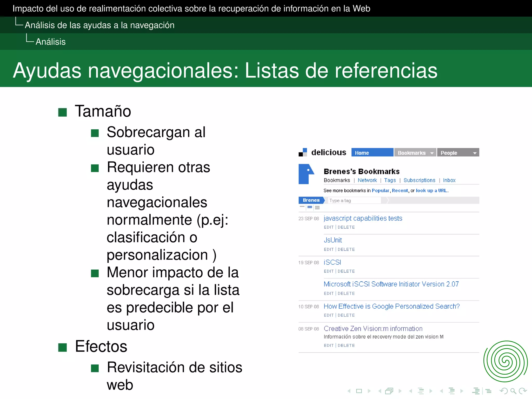
Task: Click DELETE under iSCSI bookmark
Action: [x=346, y=271]
